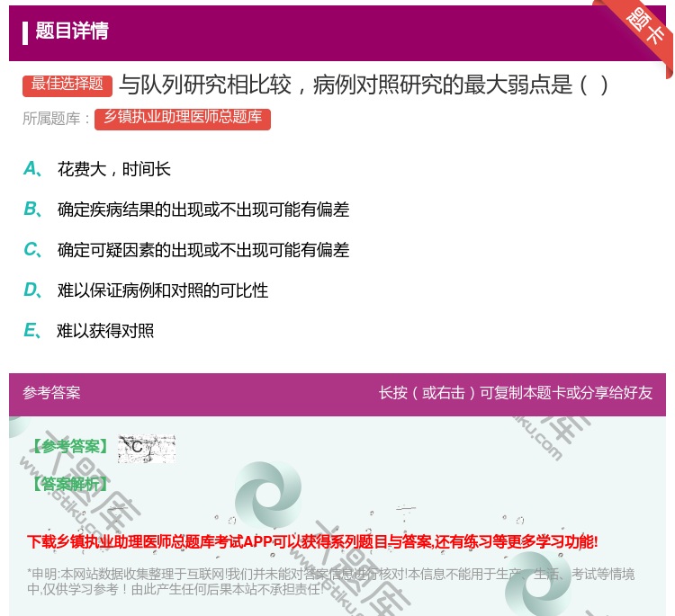Click the answer image showing C
Screen dimensions: 675x616
click(147, 448)
